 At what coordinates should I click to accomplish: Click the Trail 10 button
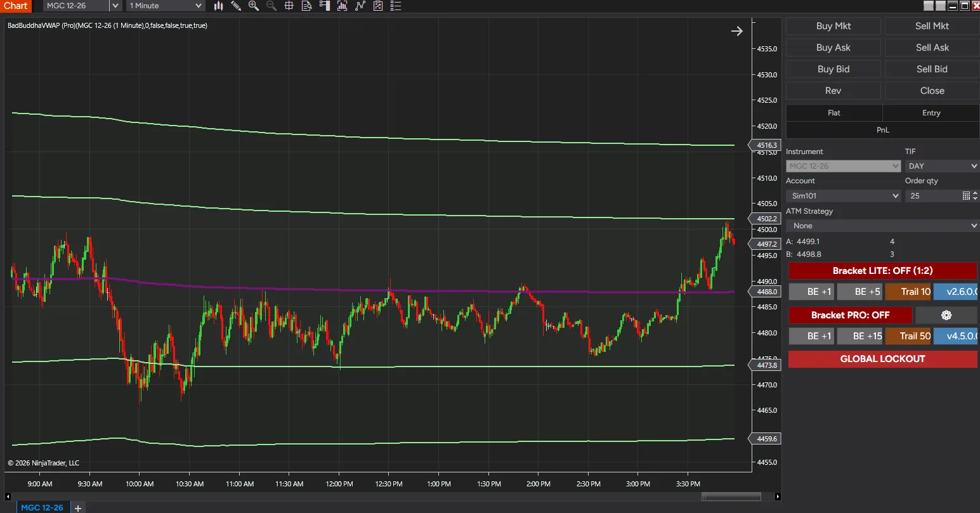[x=908, y=292]
